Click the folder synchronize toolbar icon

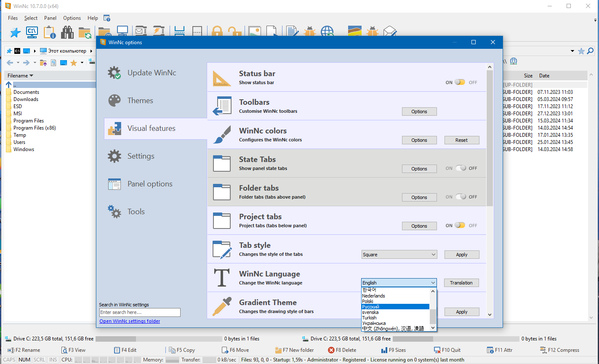pyautogui.click(x=85, y=32)
